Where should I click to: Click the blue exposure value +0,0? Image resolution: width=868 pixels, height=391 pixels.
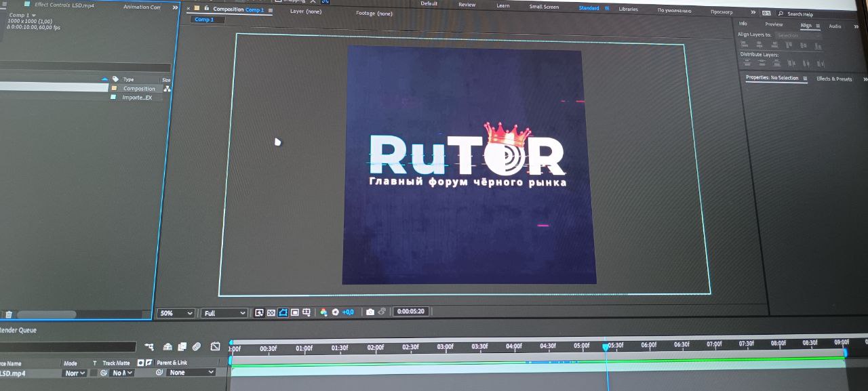tap(348, 312)
